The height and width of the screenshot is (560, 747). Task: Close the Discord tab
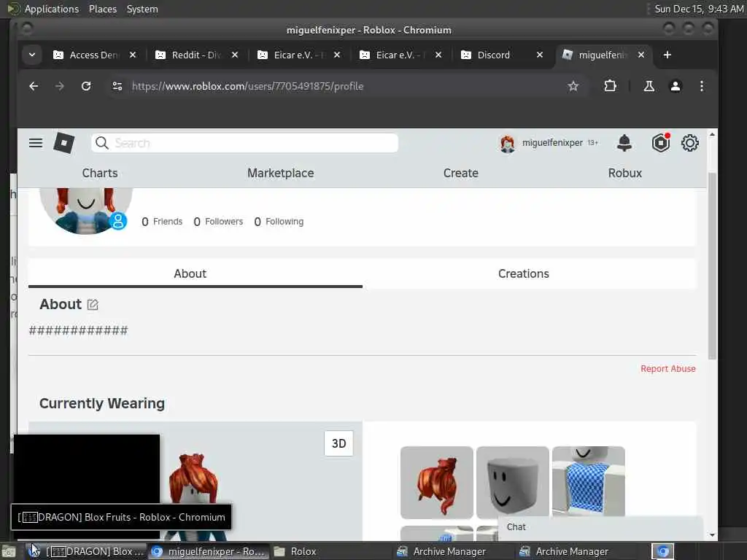point(540,55)
